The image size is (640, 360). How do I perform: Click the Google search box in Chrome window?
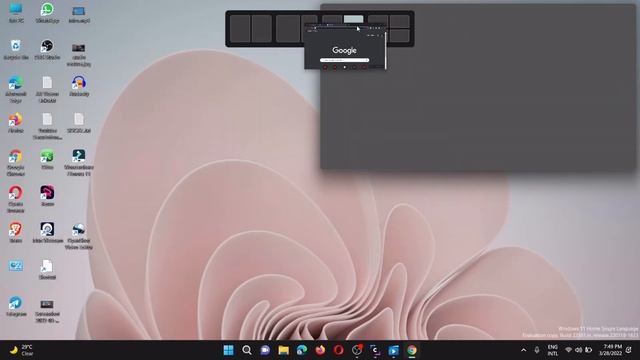(344, 60)
